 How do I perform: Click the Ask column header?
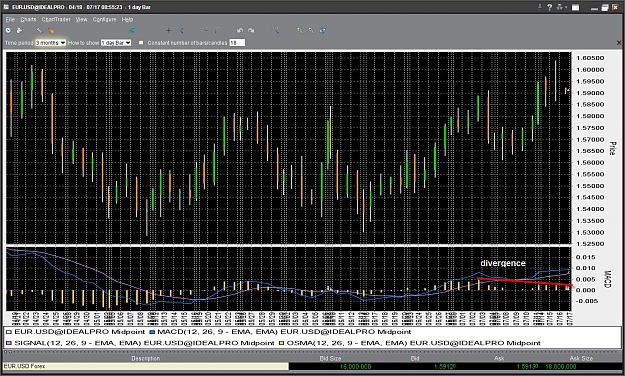click(x=499, y=358)
